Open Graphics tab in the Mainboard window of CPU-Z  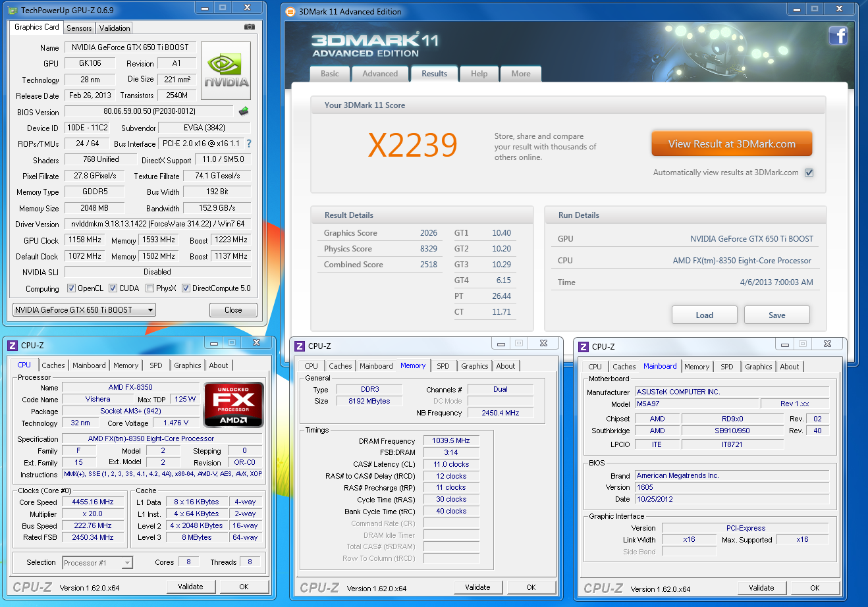tap(759, 367)
